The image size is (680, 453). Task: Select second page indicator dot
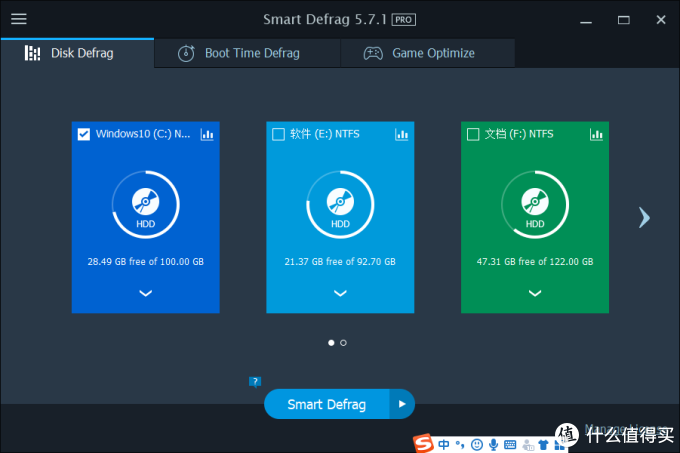(343, 343)
